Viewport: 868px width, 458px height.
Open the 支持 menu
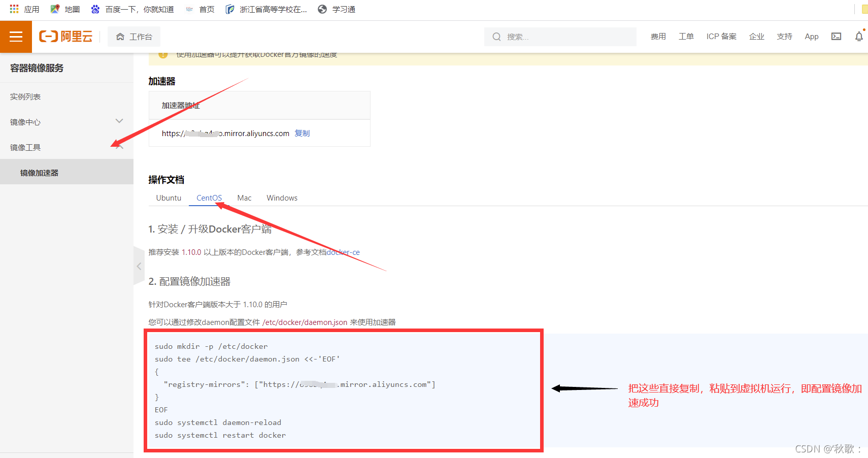784,37
